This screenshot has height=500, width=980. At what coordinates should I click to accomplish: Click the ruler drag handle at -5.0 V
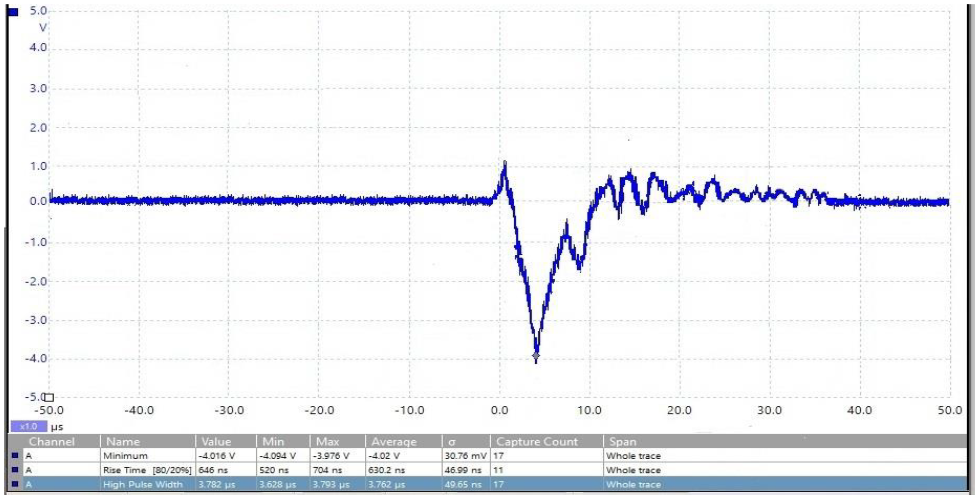click(x=49, y=398)
